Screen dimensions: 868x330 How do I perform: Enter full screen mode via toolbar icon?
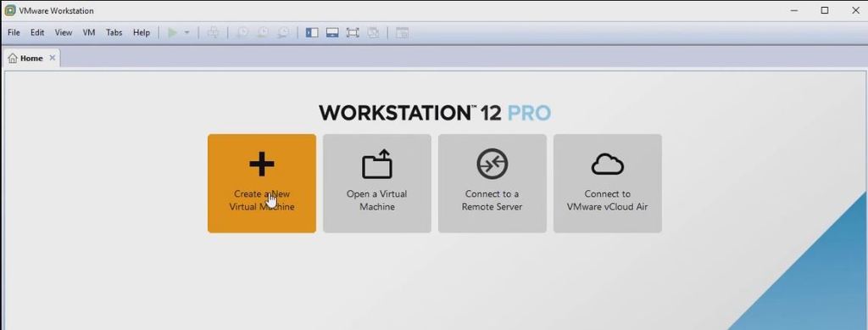353,33
